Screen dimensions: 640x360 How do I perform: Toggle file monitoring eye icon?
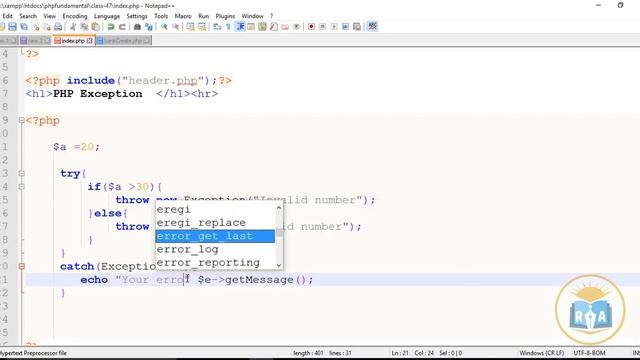[x=296, y=27]
